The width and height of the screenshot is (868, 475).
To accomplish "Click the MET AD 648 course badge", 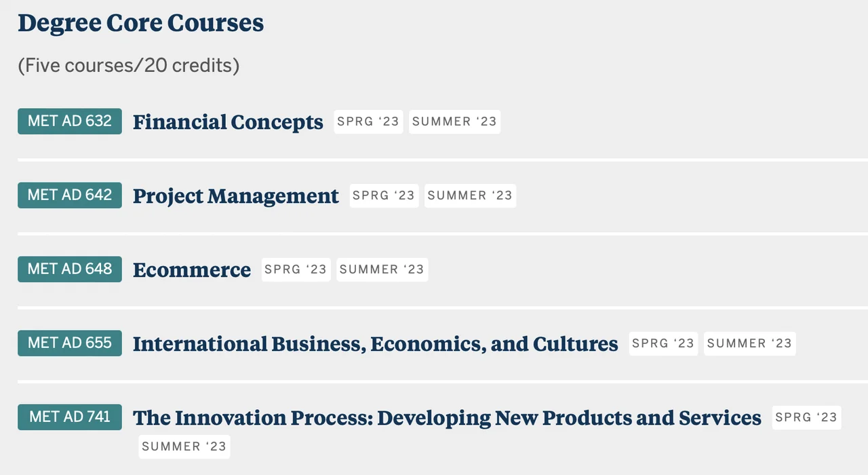I will [x=70, y=269].
